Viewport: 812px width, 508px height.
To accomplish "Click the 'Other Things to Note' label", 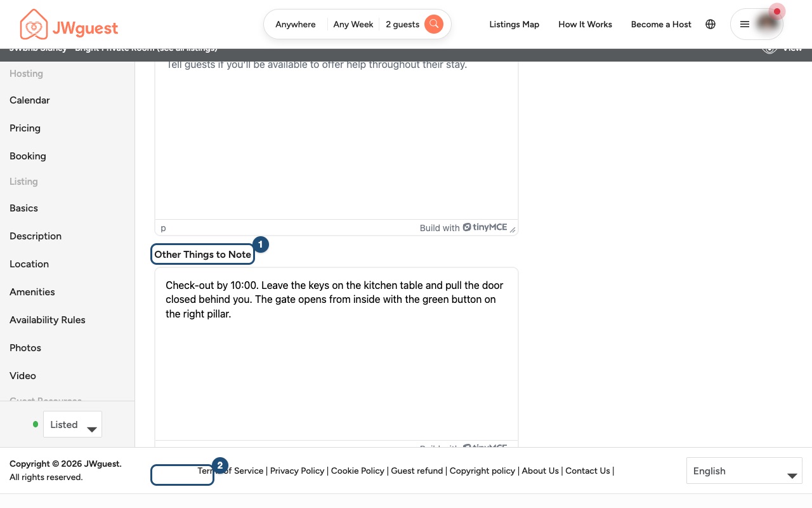I will (x=203, y=255).
